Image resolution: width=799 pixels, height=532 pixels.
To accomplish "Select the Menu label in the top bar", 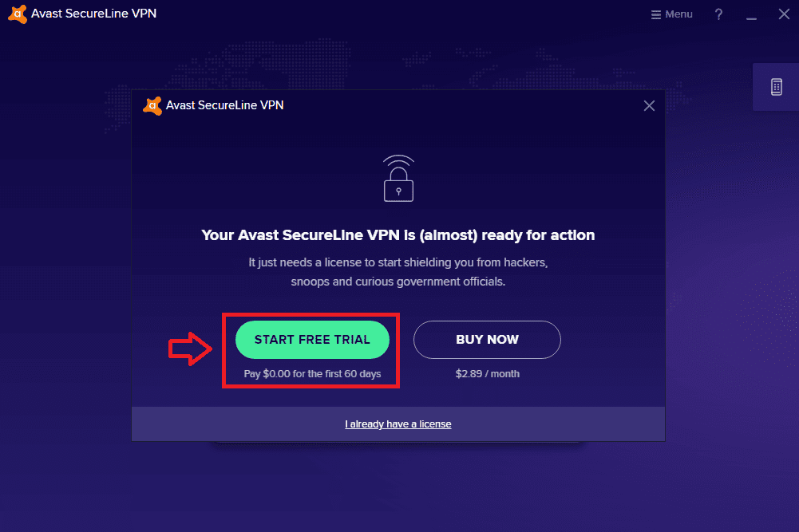I will coord(678,14).
